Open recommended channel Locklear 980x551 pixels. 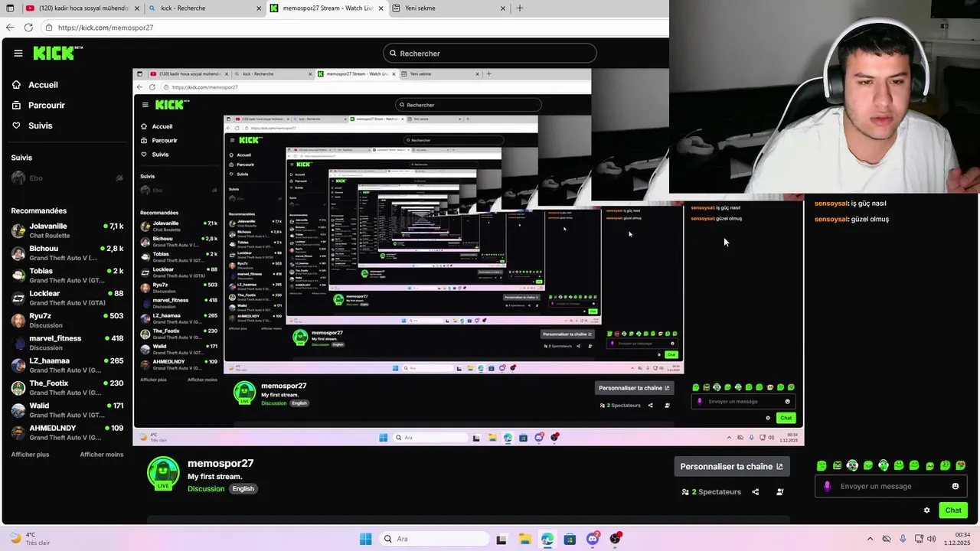67,298
